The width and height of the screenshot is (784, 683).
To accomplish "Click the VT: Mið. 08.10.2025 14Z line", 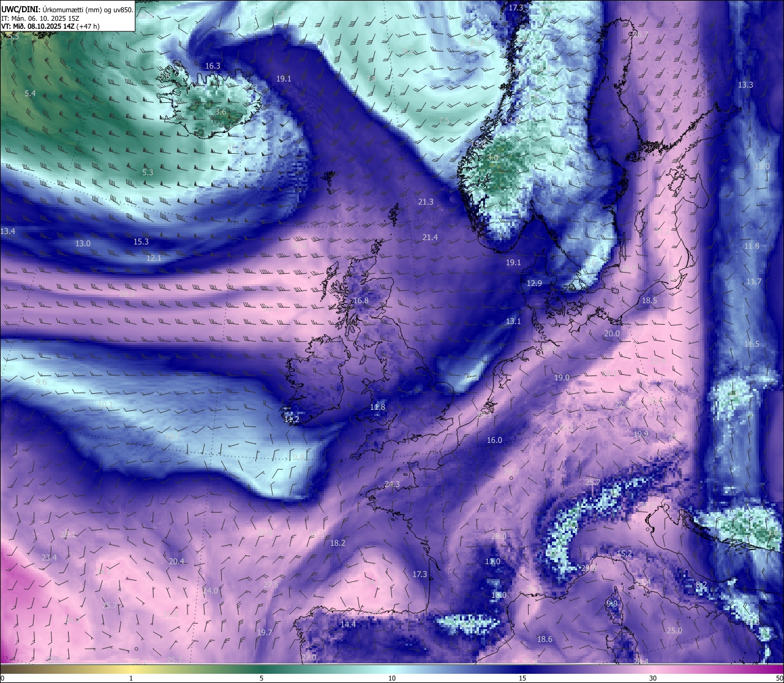I will (51, 26).
